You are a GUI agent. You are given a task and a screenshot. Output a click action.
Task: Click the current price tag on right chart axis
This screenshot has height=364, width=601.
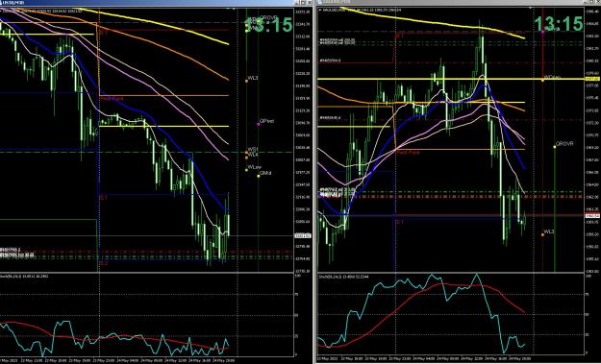click(x=592, y=216)
